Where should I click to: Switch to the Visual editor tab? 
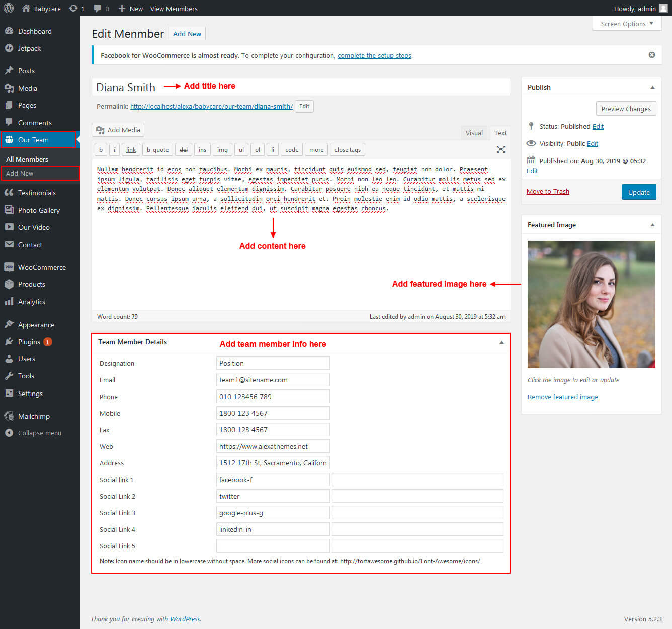point(474,133)
